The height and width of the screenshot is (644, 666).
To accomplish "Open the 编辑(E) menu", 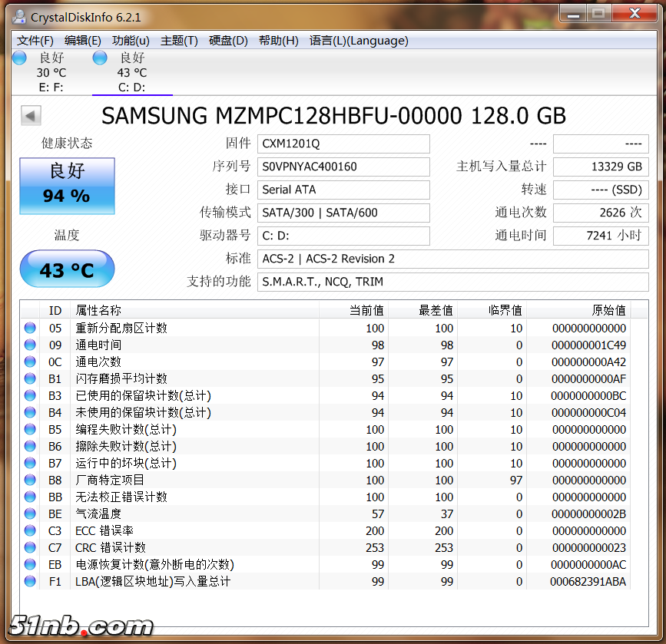I will pos(82,41).
